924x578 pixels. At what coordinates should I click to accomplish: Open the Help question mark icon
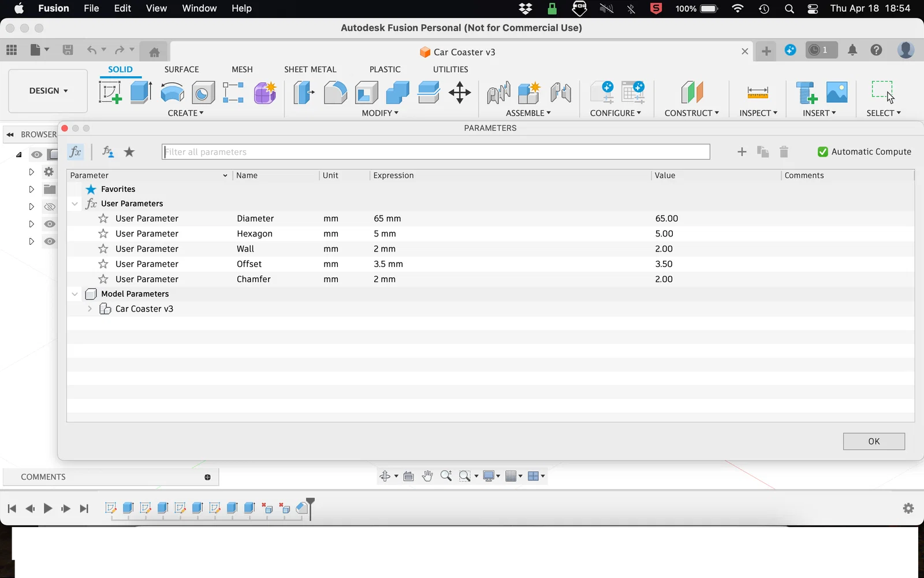pyautogui.click(x=877, y=50)
